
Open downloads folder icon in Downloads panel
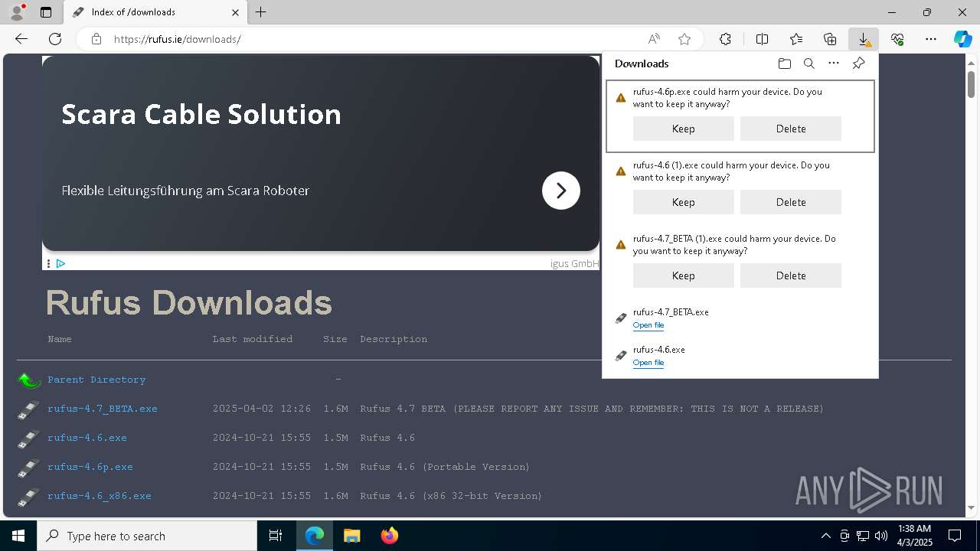tap(784, 64)
